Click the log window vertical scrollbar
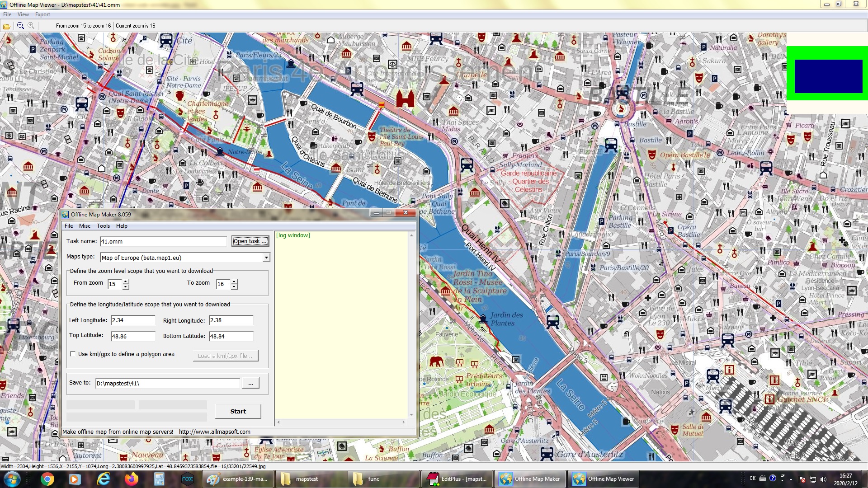The width and height of the screenshot is (868, 488). (x=411, y=325)
